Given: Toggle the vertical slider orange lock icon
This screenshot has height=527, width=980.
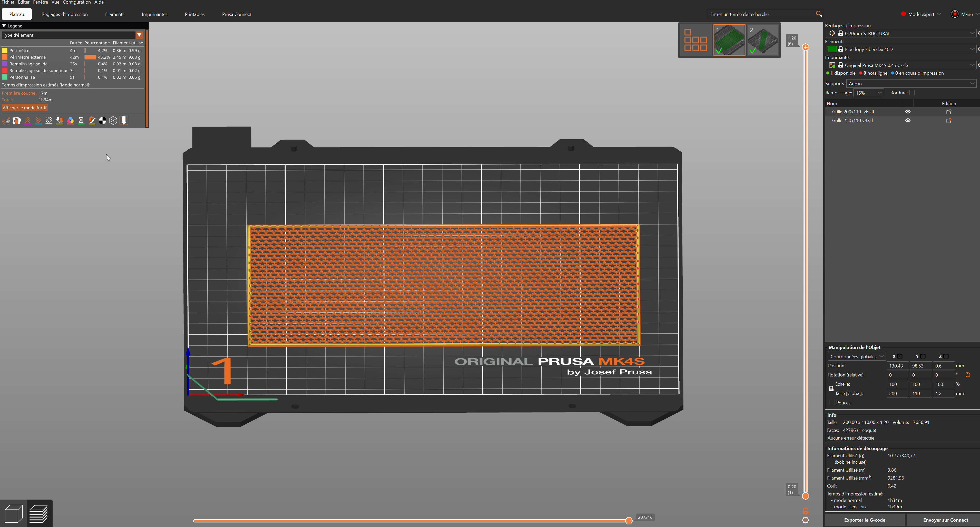Looking at the screenshot, I should [x=805, y=511].
